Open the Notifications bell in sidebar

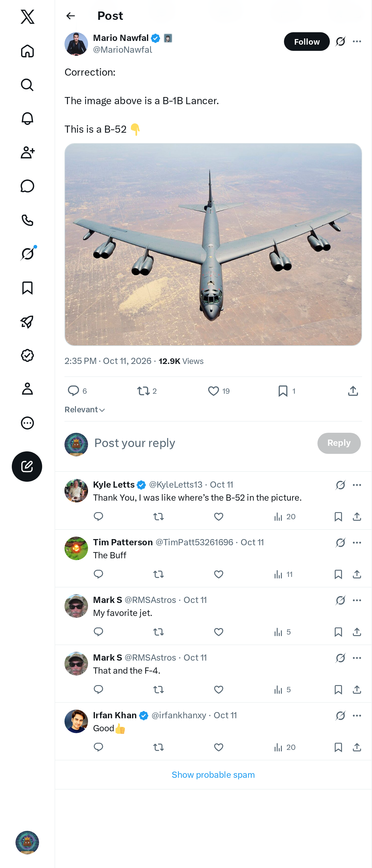(27, 119)
